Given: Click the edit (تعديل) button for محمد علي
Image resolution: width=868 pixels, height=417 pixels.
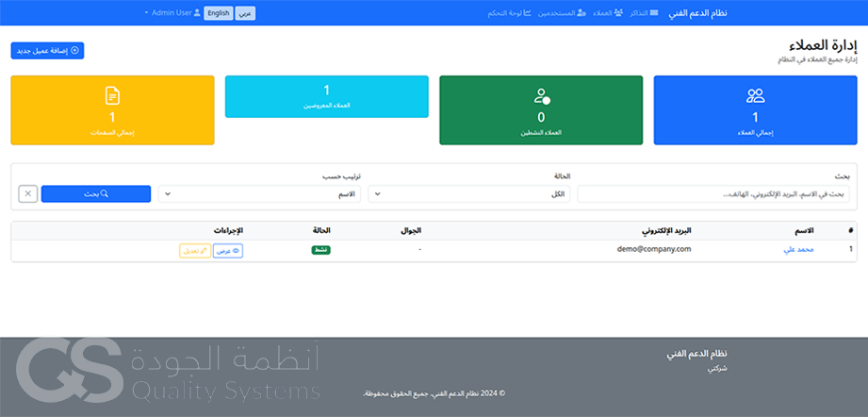Looking at the screenshot, I should (194, 251).
